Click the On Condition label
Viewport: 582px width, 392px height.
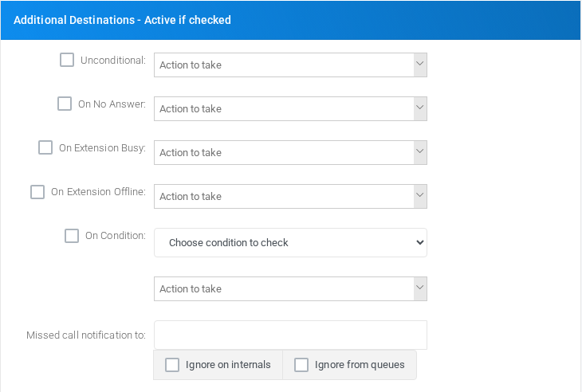pos(116,236)
